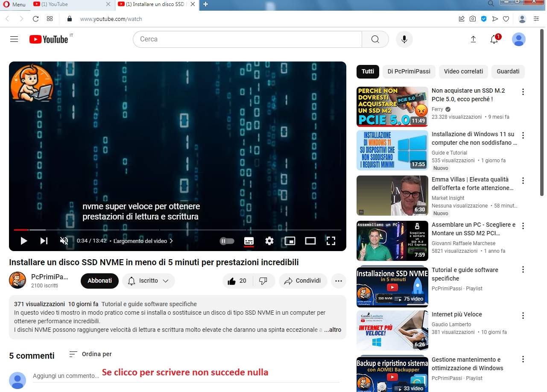Open a new browser tab

pyautogui.click(x=205, y=4)
